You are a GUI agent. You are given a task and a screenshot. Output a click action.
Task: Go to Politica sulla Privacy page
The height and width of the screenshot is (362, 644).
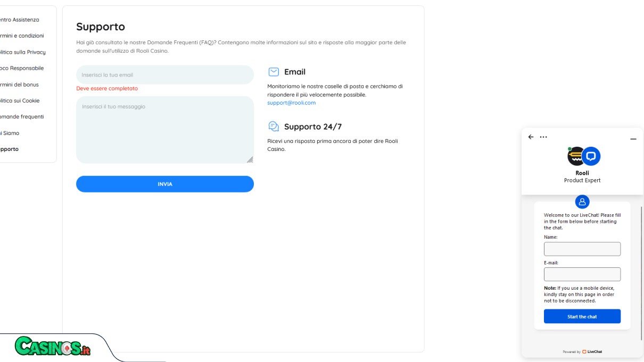click(x=22, y=52)
